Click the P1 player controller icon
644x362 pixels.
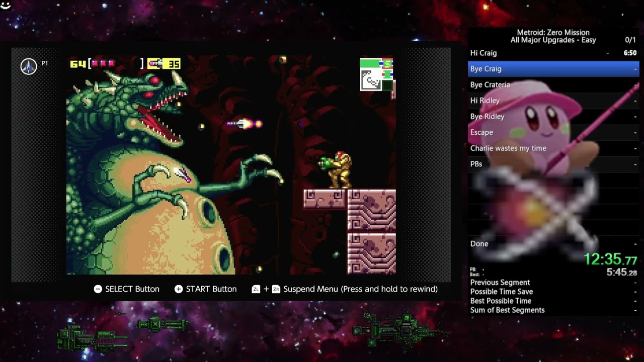[x=29, y=66]
